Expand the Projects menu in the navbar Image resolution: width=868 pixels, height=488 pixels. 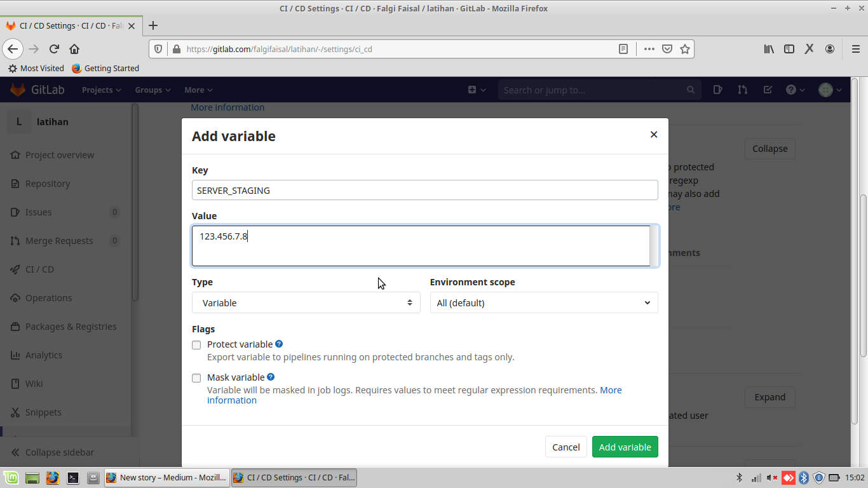tap(100, 90)
